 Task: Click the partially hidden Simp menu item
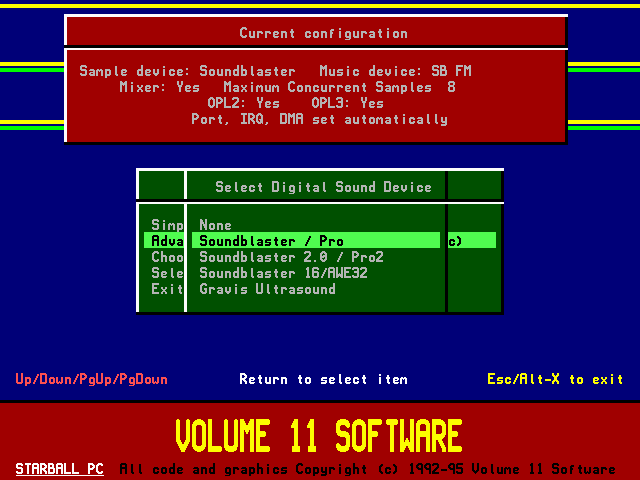click(166, 225)
